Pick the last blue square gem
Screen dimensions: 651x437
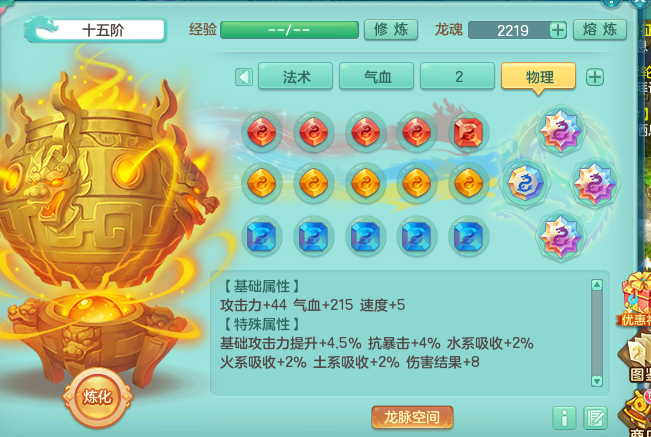468,237
